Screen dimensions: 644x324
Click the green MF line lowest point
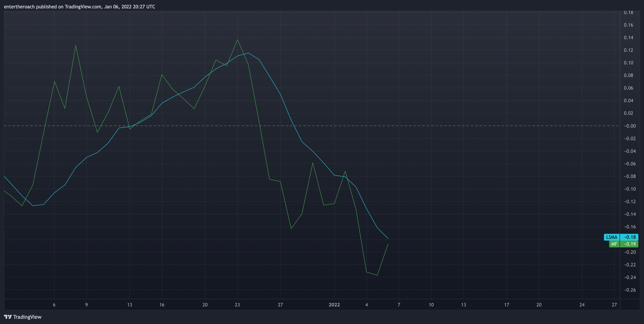pyautogui.click(x=377, y=275)
